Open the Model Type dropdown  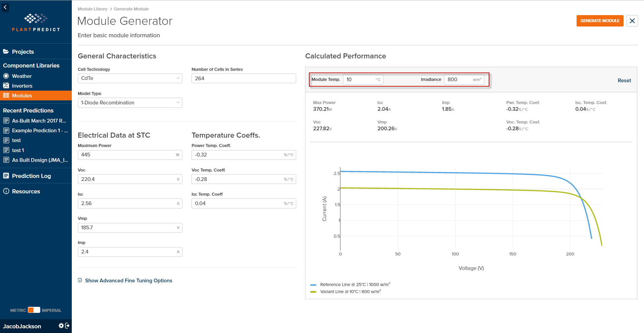(130, 103)
